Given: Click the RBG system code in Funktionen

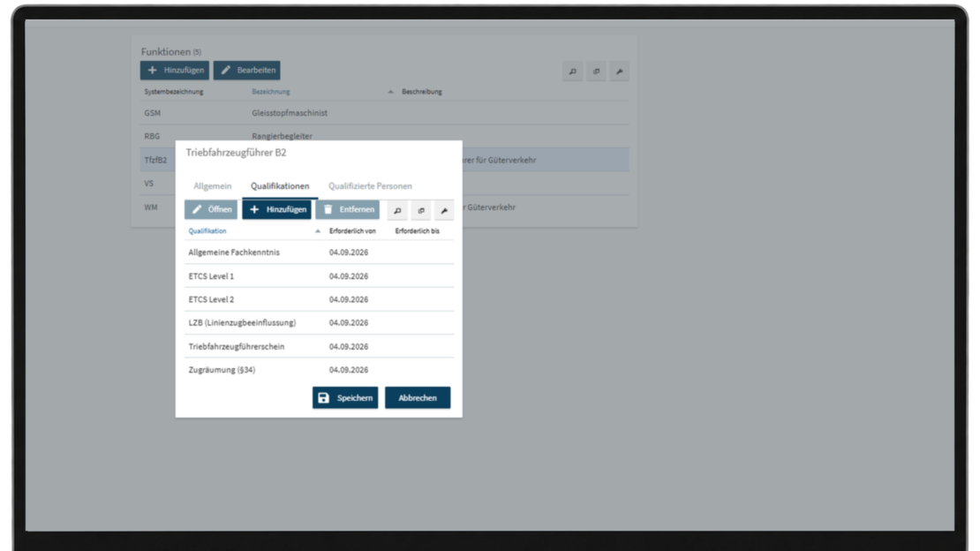Looking at the screenshot, I should (152, 136).
